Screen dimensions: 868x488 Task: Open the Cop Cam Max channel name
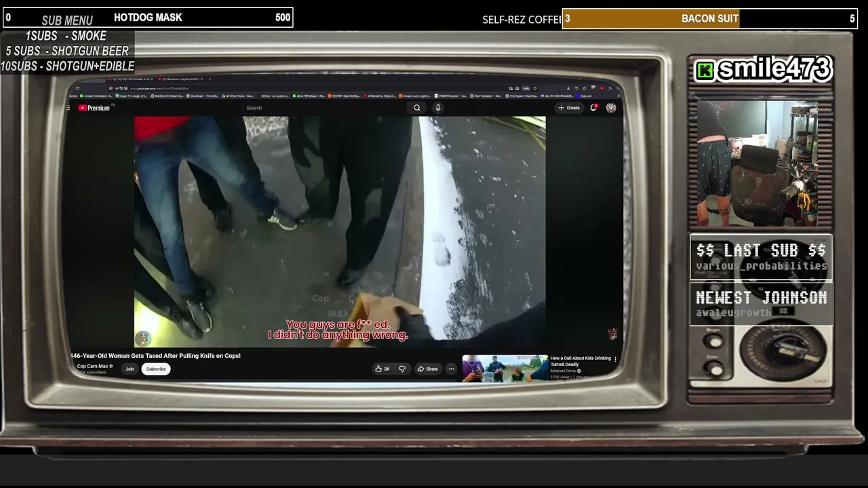(94, 366)
